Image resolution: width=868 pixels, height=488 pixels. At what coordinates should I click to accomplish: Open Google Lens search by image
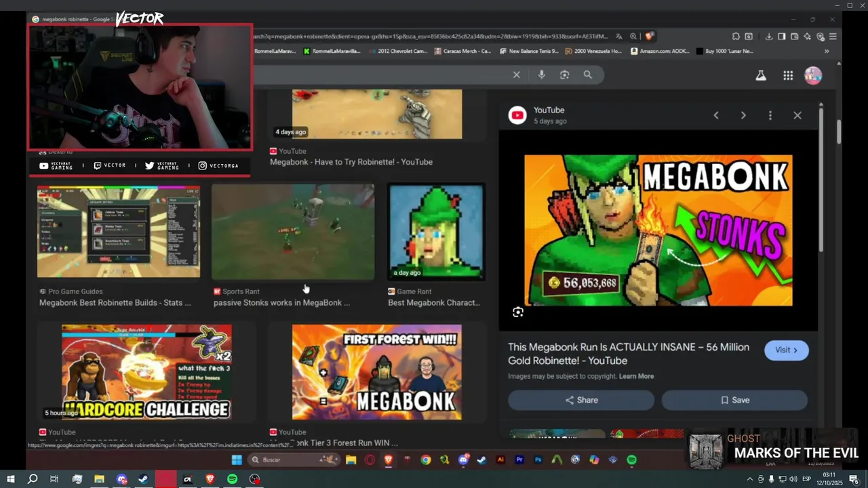coord(564,75)
